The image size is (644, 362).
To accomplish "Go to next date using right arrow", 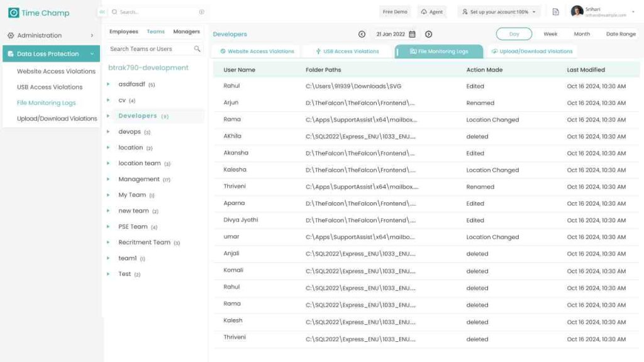I will tap(428, 34).
